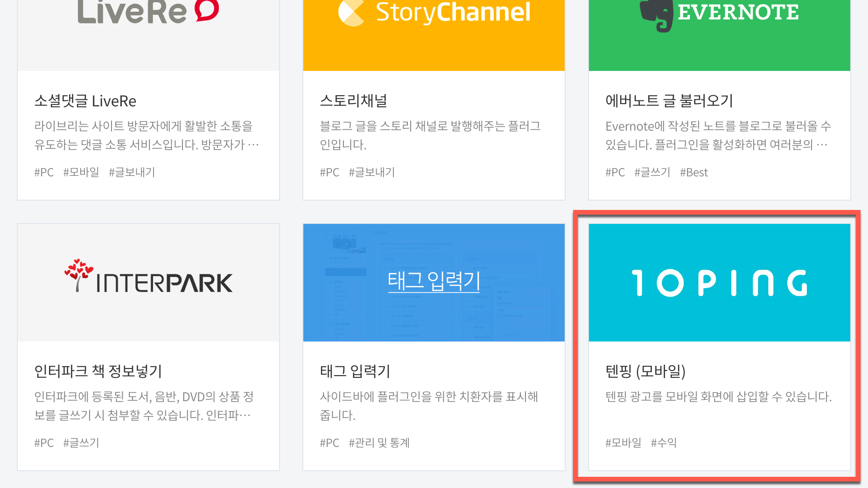Select the #관리 및 통계 tag
868x488 pixels.
379,443
